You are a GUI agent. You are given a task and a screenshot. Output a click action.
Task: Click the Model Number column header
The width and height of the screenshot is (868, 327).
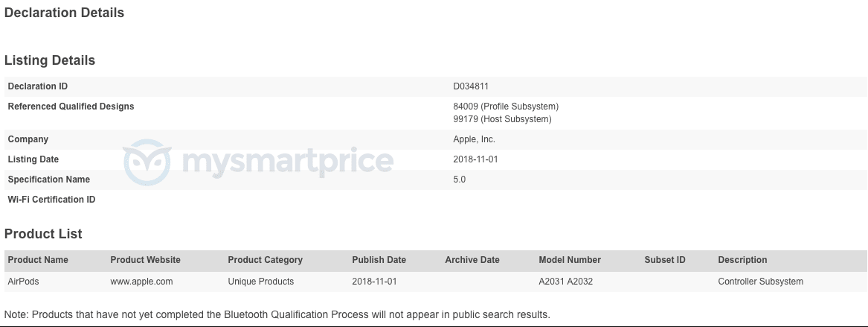coord(570,260)
